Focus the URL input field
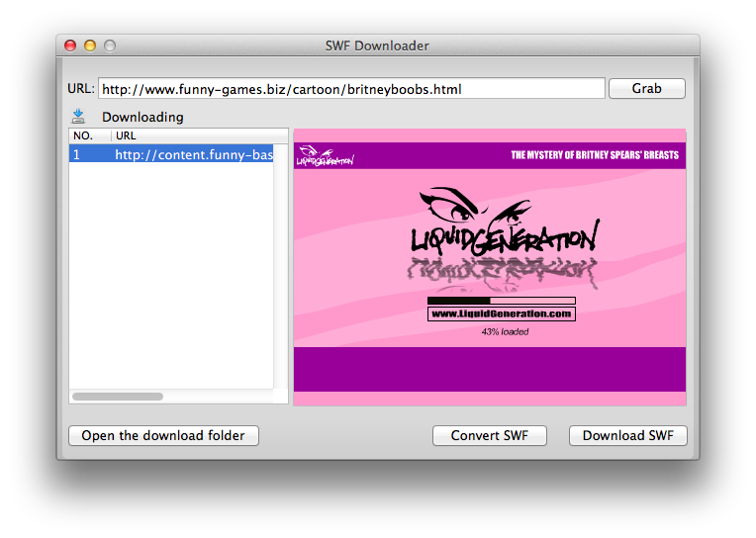Screen dimensions: 756x538 (351, 89)
